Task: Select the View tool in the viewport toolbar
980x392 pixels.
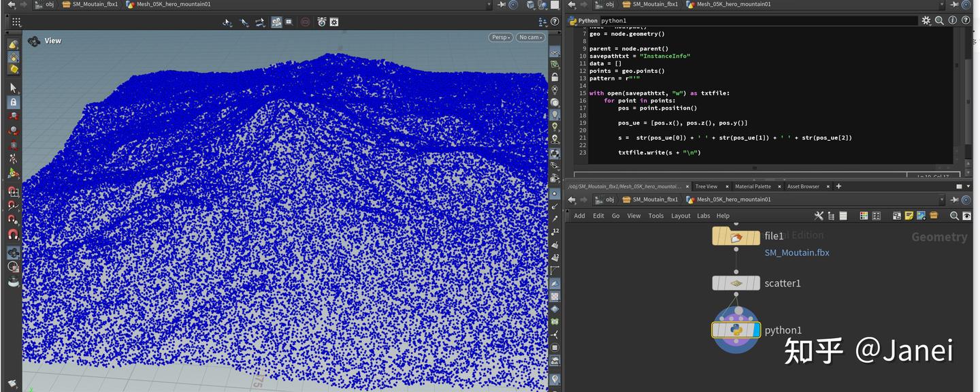Action: 227,22
